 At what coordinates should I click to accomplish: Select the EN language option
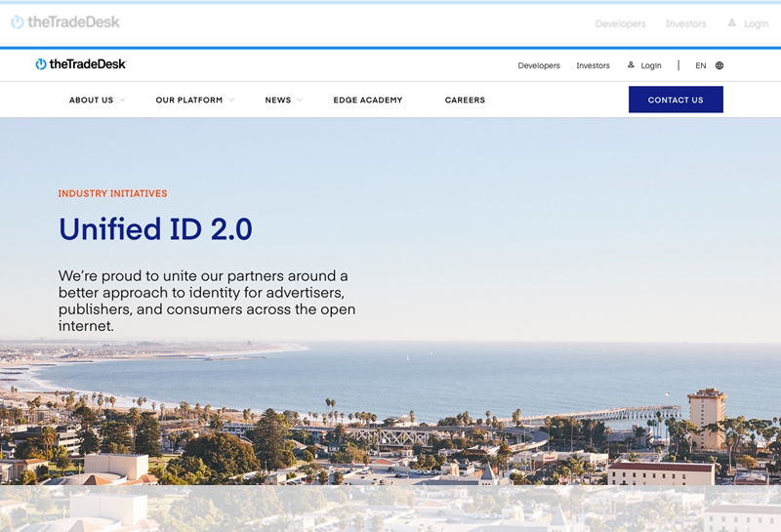coord(700,65)
